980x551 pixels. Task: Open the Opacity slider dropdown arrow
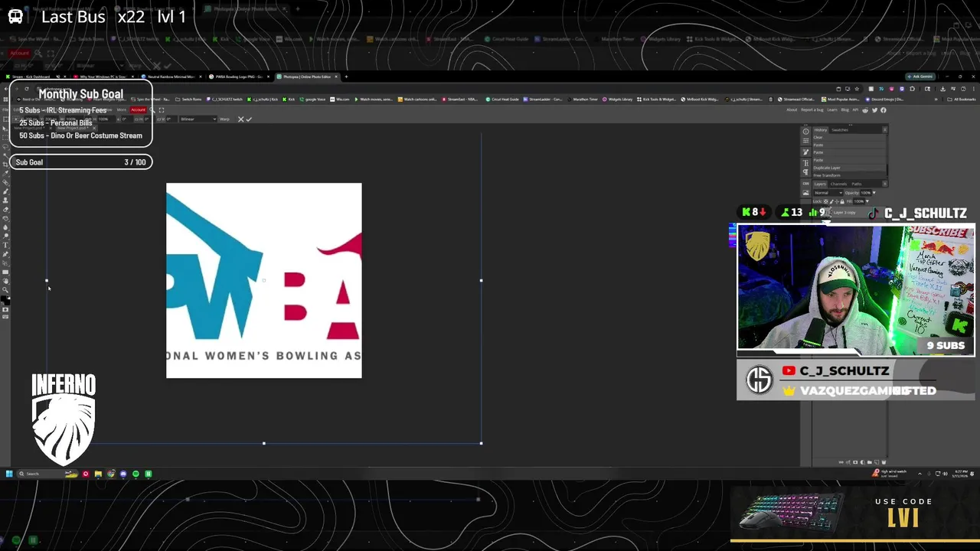pos(874,193)
